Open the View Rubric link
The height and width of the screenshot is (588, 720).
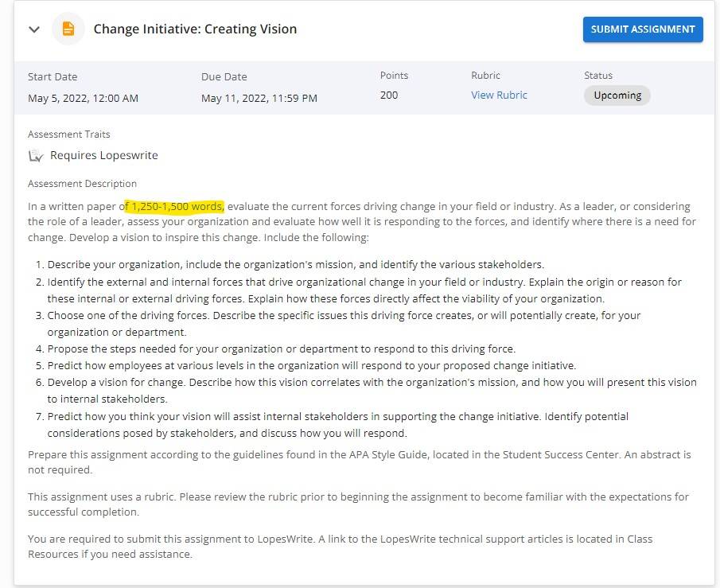(x=499, y=95)
